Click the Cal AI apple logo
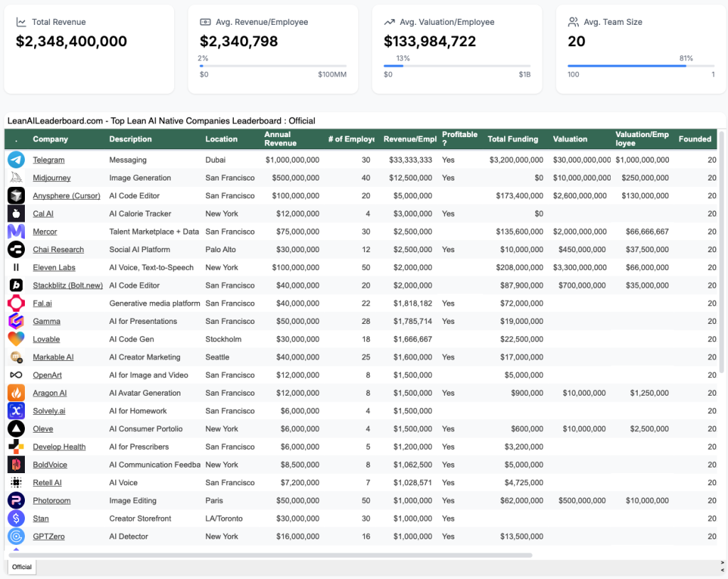Screen dimensions: 728x579 pos(16,213)
